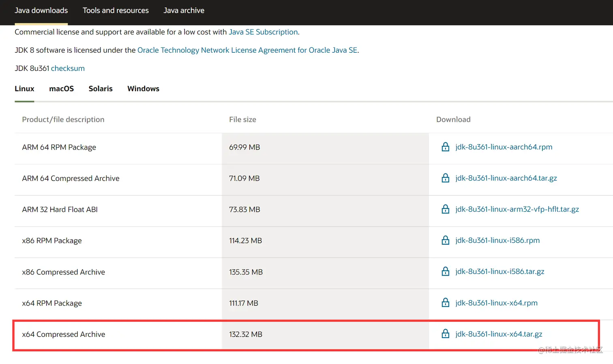Open Tools and resources tab
This screenshot has height=364, width=613.
116,11
